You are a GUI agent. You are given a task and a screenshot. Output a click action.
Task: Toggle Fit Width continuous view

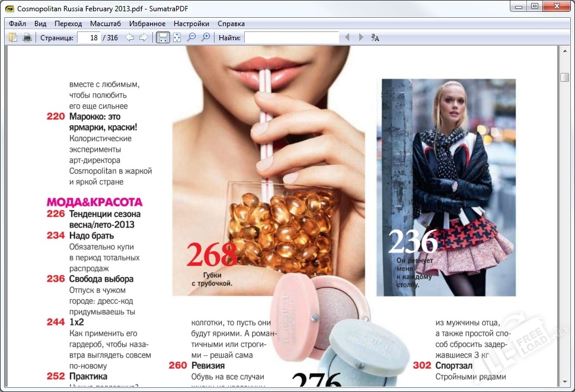point(162,38)
